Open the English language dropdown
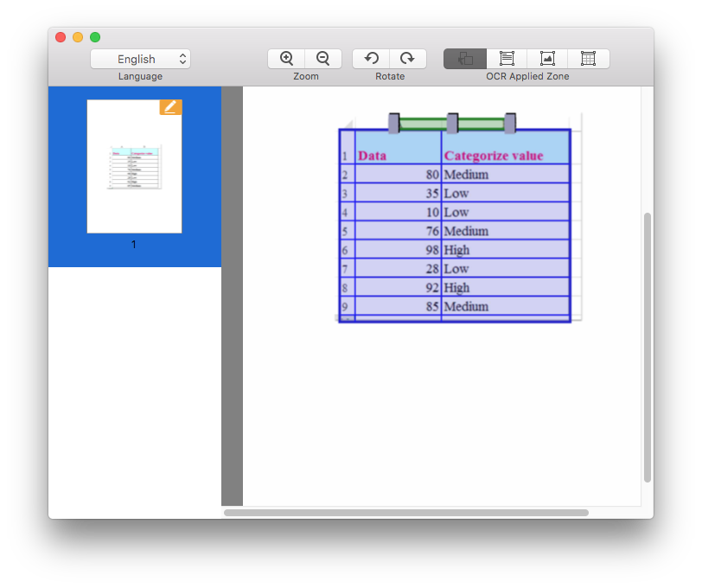The width and height of the screenshot is (702, 588). click(140, 59)
